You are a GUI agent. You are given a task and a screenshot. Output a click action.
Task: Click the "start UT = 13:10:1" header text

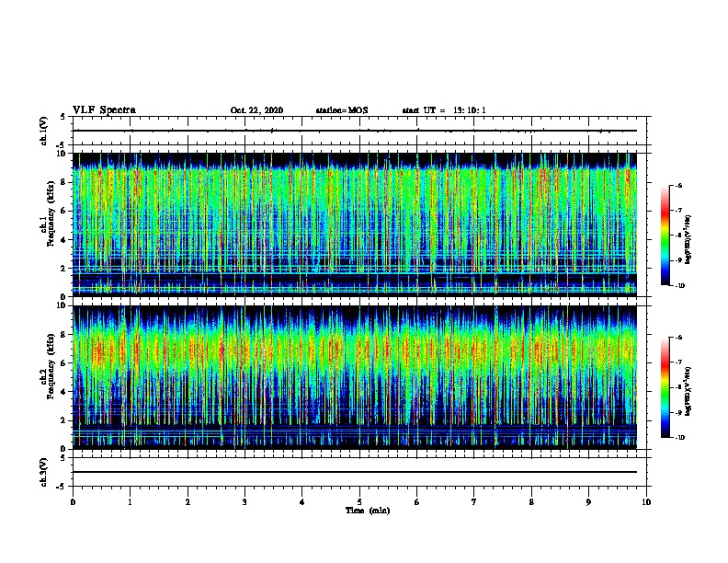(x=444, y=110)
